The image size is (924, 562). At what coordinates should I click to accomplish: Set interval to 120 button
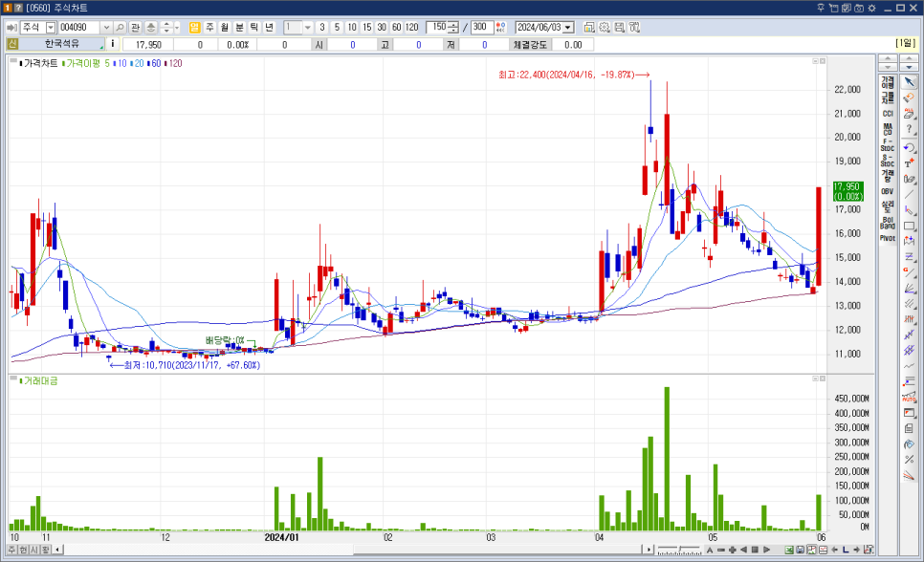[x=412, y=27]
